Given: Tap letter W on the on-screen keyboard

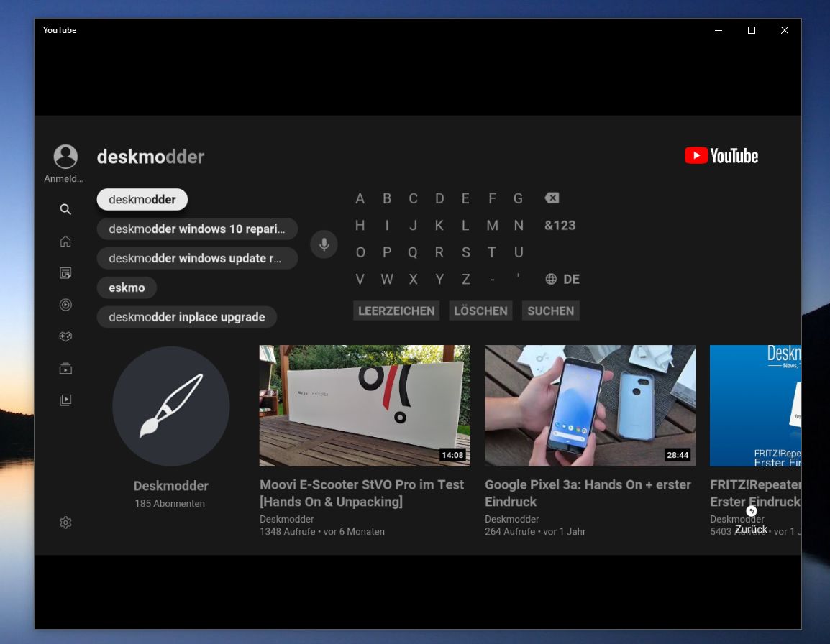Looking at the screenshot, I should pyautogui.click(x=387, y=279).
